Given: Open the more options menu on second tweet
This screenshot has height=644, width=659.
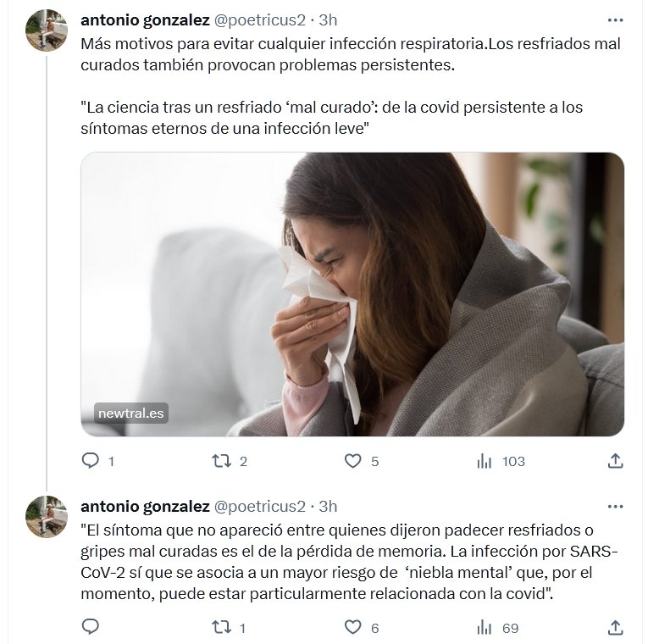Looking at the screenshot, I should pyautogui.click(x=616, y=506).
